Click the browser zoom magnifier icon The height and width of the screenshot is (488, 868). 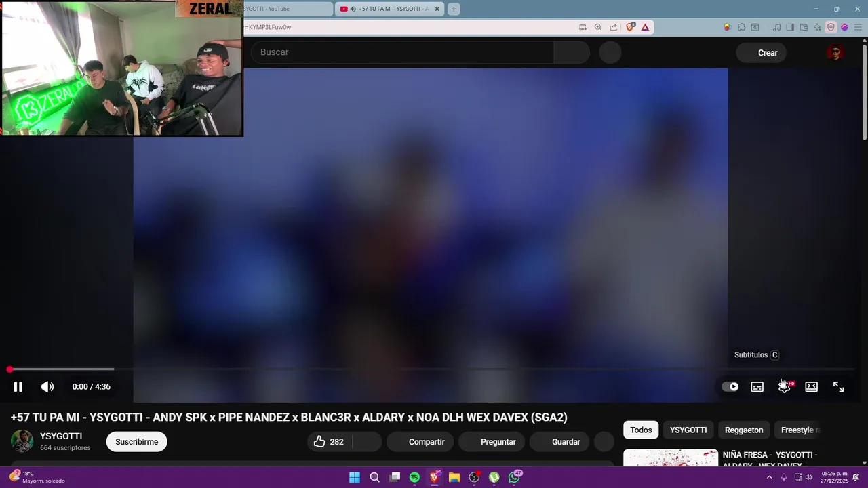597,27
